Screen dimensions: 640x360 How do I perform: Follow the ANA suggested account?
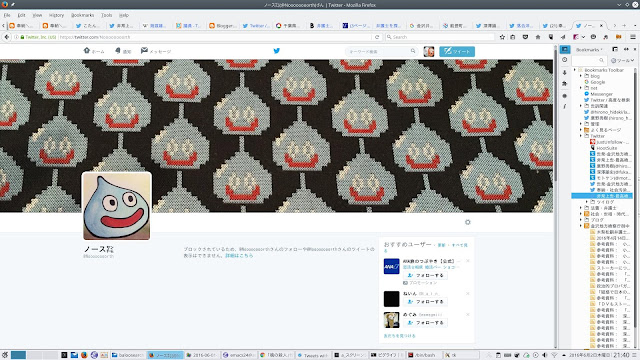pos(425,275)
